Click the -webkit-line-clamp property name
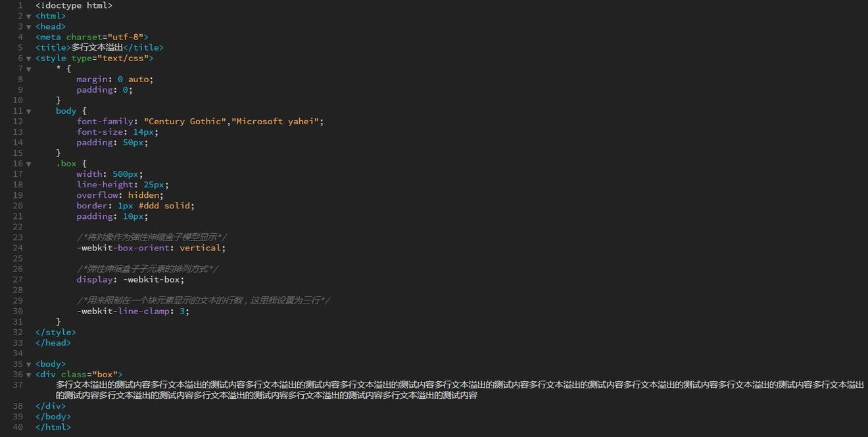This screenshot has width=868, height=437. click(x=122, y=311)
